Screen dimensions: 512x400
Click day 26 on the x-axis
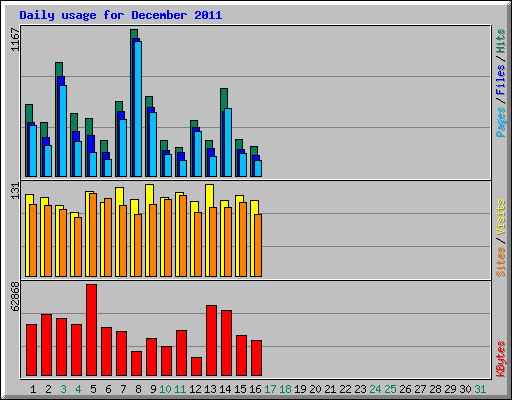pos(405,389)
